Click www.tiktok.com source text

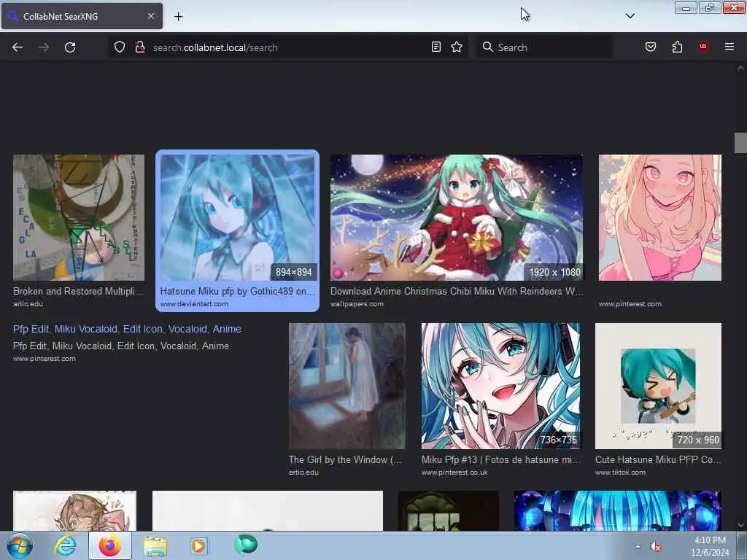click(620, 472)
